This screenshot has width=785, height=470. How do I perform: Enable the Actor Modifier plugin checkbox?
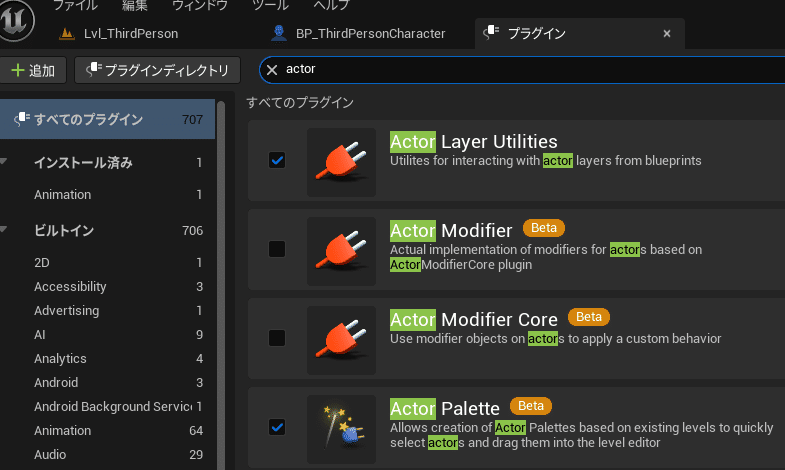click(x=277, y=249)
